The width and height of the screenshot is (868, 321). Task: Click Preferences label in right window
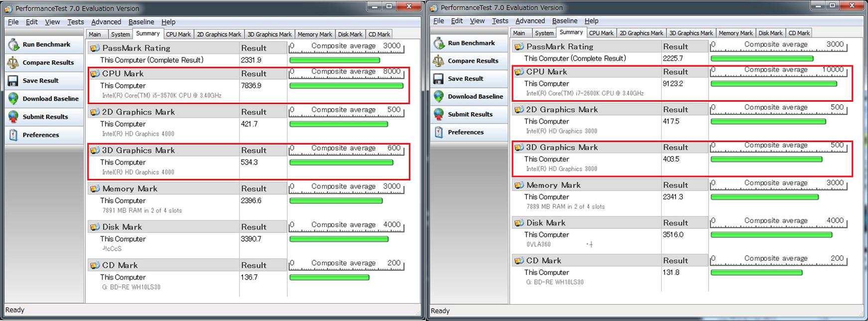pyautogui.click(x=466, y=132)
